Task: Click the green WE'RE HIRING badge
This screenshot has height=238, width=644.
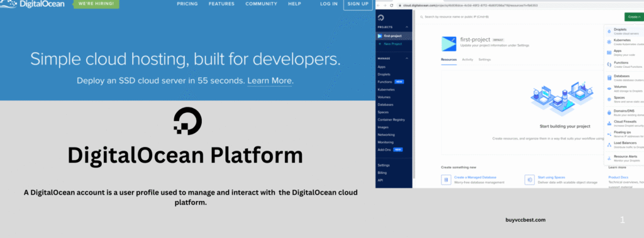Action: (96, 4)
